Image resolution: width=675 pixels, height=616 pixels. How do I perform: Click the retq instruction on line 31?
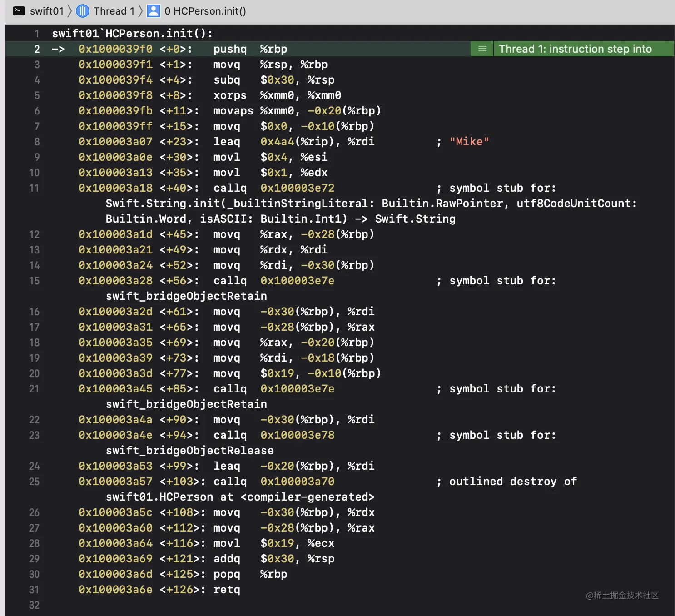[227, 590]
